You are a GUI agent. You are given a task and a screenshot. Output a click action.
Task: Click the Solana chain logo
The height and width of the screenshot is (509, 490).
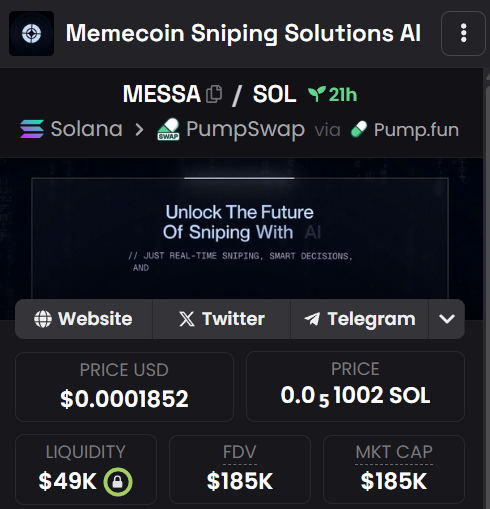[32, 129]
